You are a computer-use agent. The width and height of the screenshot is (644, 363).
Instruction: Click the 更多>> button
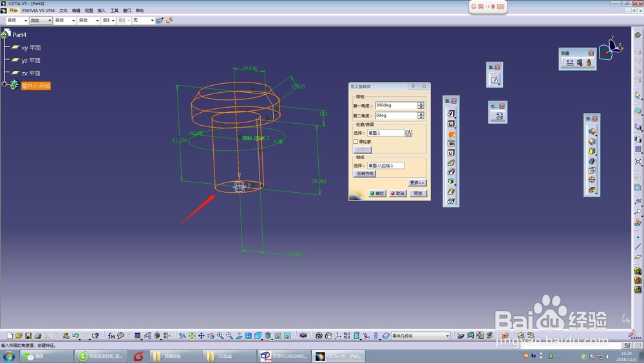[x=417, y=182]
